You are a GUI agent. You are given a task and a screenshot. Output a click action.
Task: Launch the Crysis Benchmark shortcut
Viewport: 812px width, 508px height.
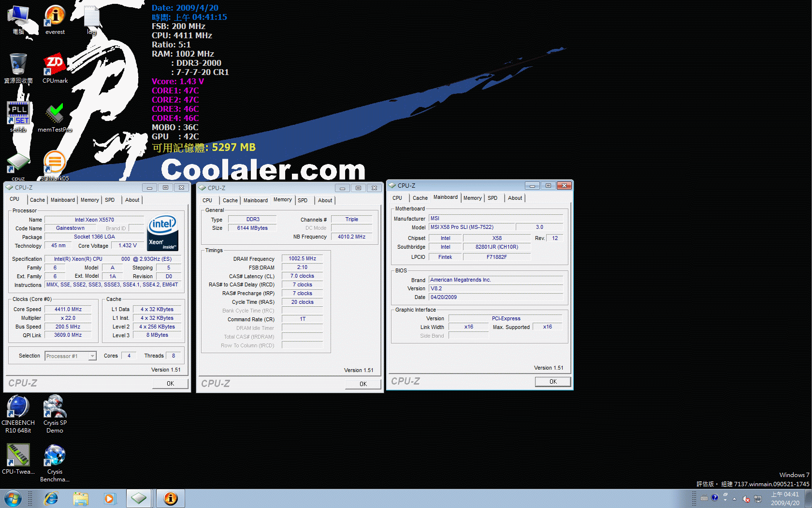pos(55,463)
